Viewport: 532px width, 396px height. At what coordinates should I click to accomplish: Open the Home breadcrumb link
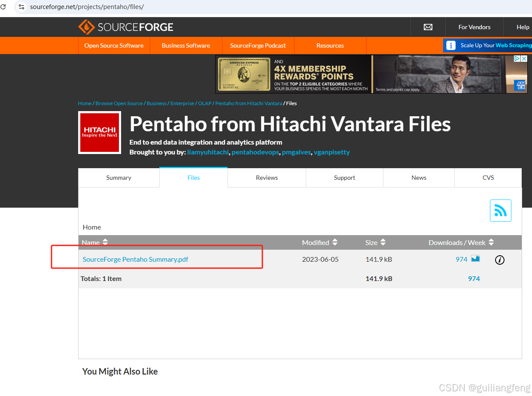pyautogui.click(x=85, y=103)
